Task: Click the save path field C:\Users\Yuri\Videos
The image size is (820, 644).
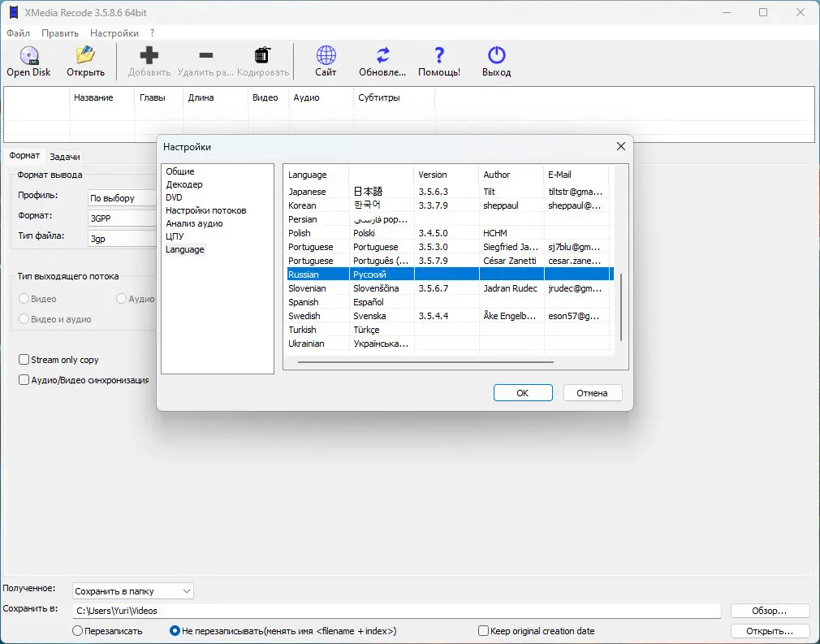Action: (396, 611)
